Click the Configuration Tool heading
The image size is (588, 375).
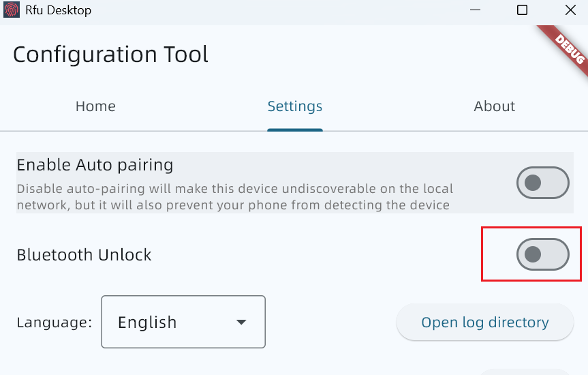tap(110, 55)
